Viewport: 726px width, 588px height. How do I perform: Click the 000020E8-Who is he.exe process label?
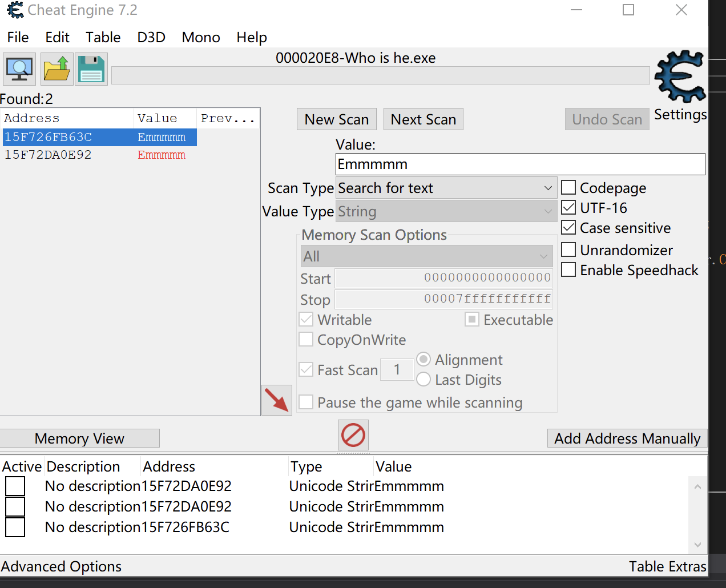pyautogui.click(x=356, y=58)
